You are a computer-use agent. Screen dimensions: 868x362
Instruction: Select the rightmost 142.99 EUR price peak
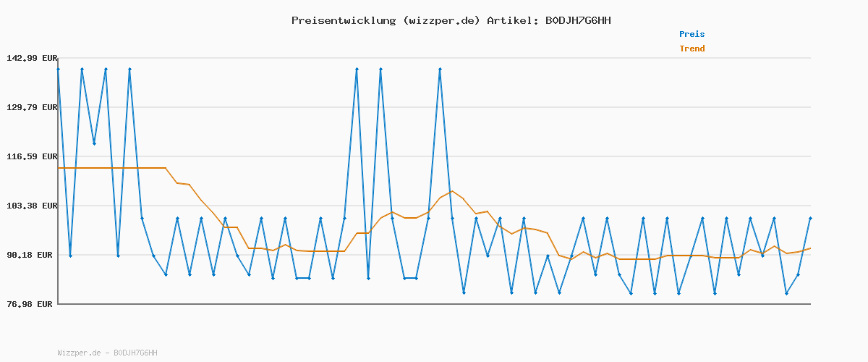440,69
